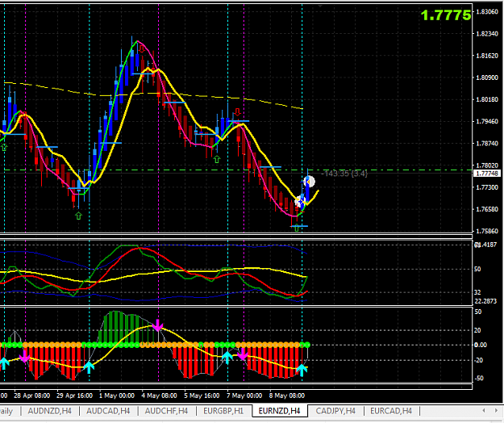Image resolution: width=504 pixels, height=423 pixels.
Task: Open the EURGBP,H1 chart tab
Action: (223, 411)
